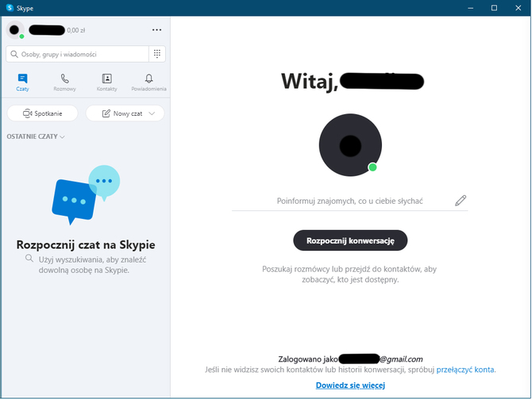Click the 0,00 zł Skype credit balance
The width and height of the screenshot is (532, 399).
click(76, 30)
